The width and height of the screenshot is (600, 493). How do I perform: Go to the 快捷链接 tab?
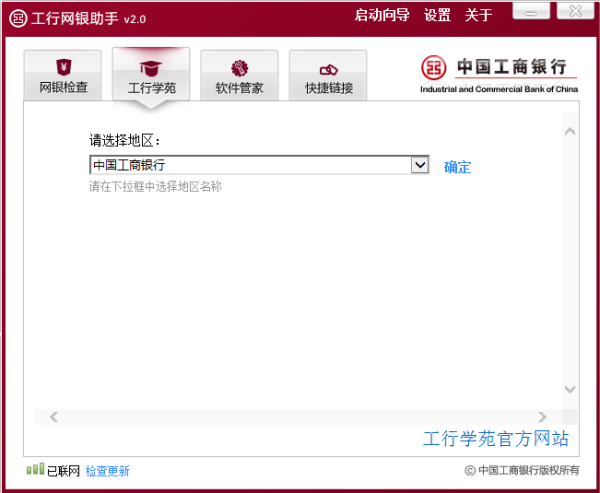click(328, 75)
